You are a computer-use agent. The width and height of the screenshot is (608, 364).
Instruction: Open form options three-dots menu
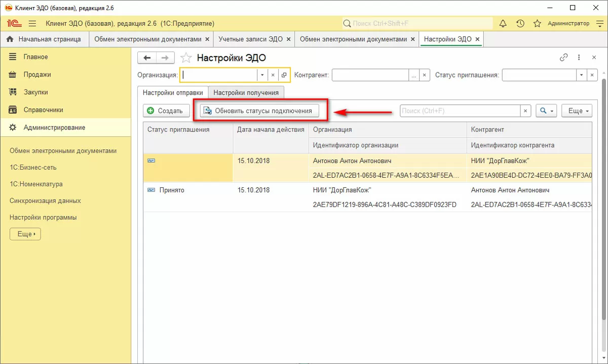tap(580, 58)
